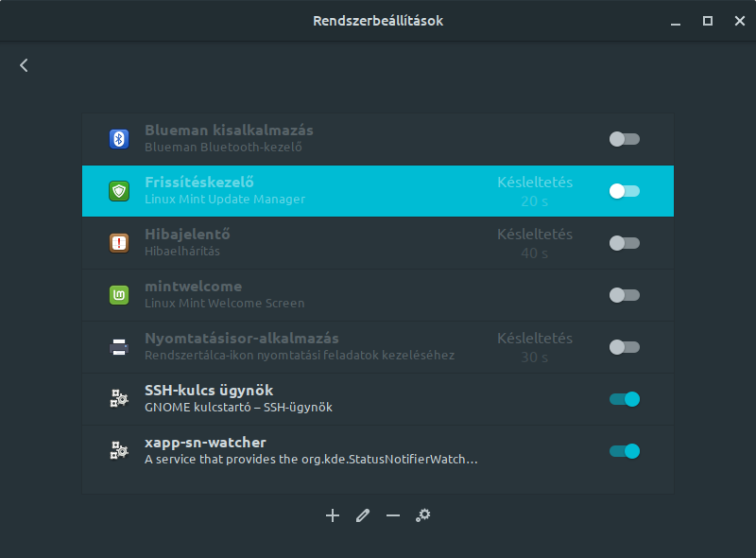
Task: Enable mintwelcome at startup
Action: [625, 295]
